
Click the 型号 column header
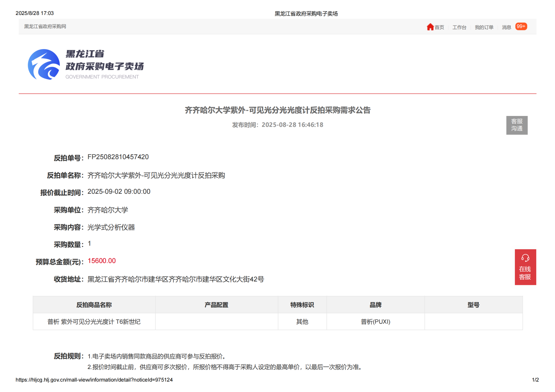pos(473,305)
